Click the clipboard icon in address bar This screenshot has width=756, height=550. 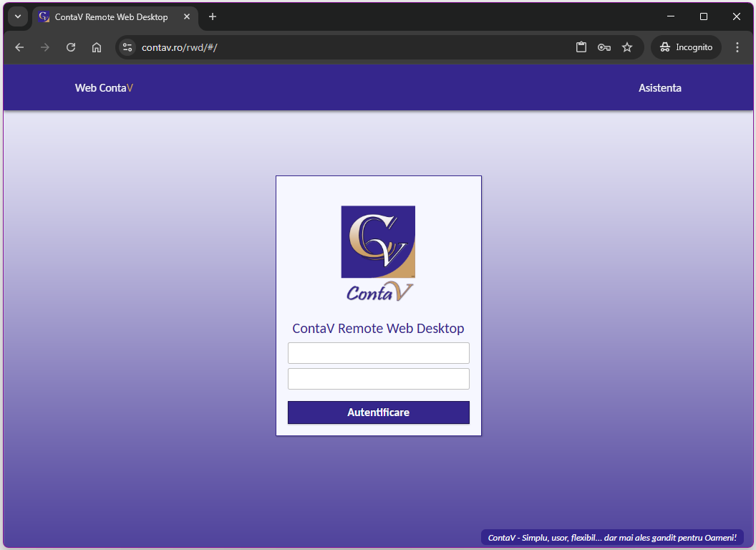pyautogui.click(x=581, y=47)
